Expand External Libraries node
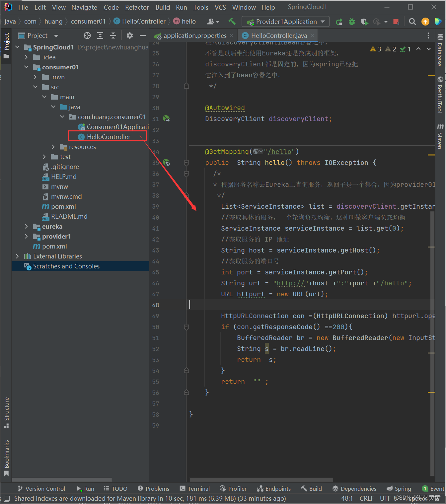The width and height of the screenshot is (446, 504). [x=18, y=256]
